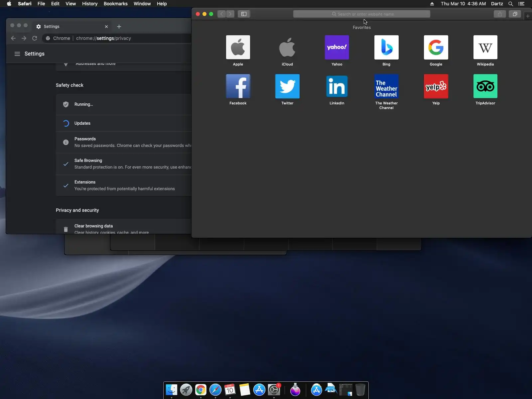Viewport: 532px width, 399px height.
Task: Click Safari's forward navigation arrow
Action: pyautogui.click(x=230, y=14)
